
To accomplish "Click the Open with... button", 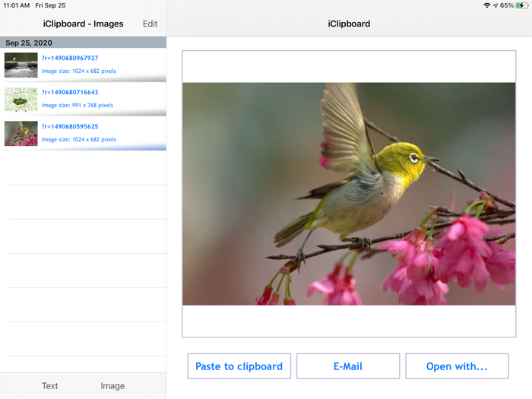I will click(x=457, y=366).
